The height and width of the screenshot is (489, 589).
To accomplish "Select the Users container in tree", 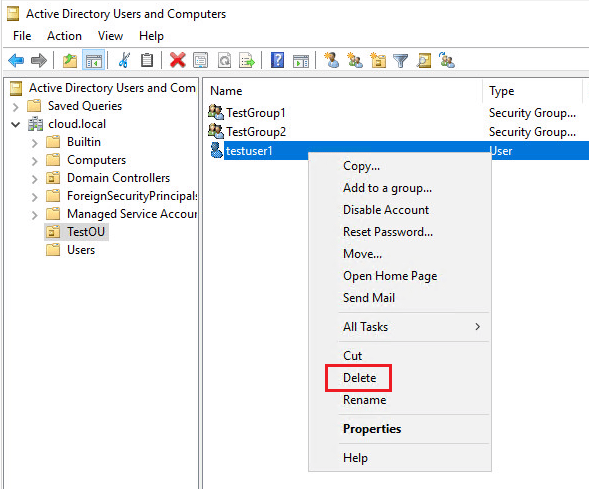I will coord(81,250).
